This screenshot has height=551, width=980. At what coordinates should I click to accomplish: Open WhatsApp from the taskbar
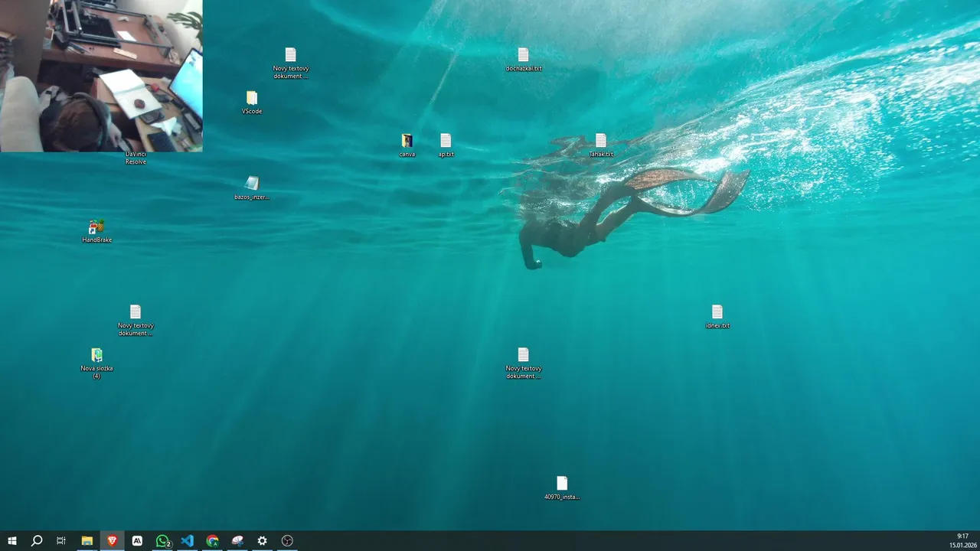(x=162, y=541)
